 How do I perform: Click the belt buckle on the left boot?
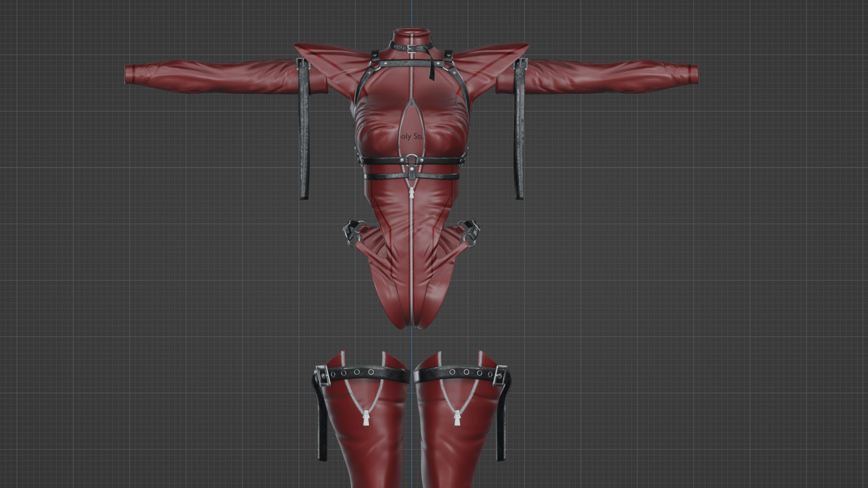click(322, 376)
